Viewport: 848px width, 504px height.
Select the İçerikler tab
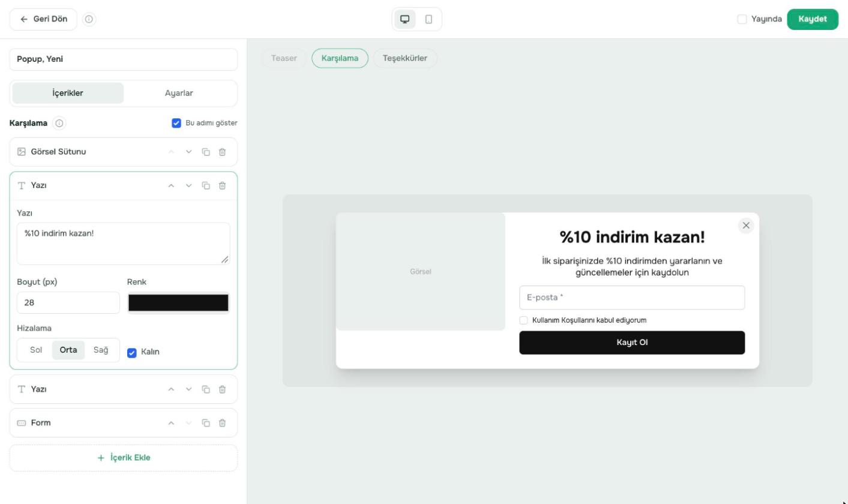click(68, 93)
